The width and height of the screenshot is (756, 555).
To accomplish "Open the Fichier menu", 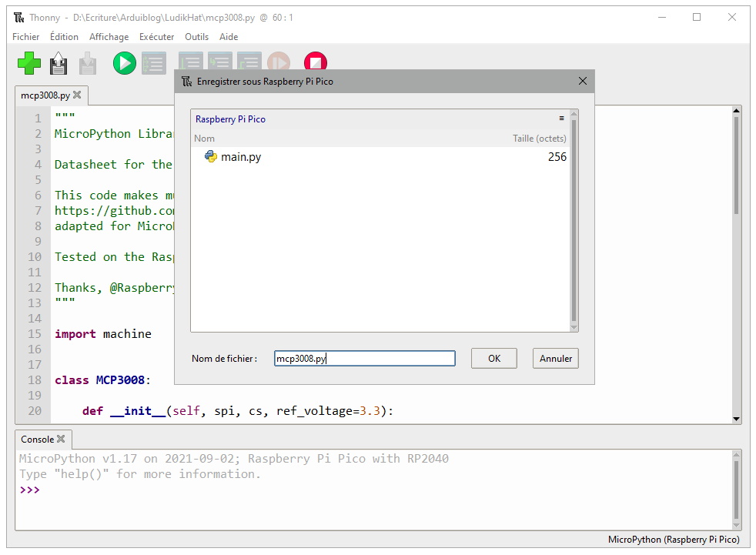I will [x=26, y=37].
